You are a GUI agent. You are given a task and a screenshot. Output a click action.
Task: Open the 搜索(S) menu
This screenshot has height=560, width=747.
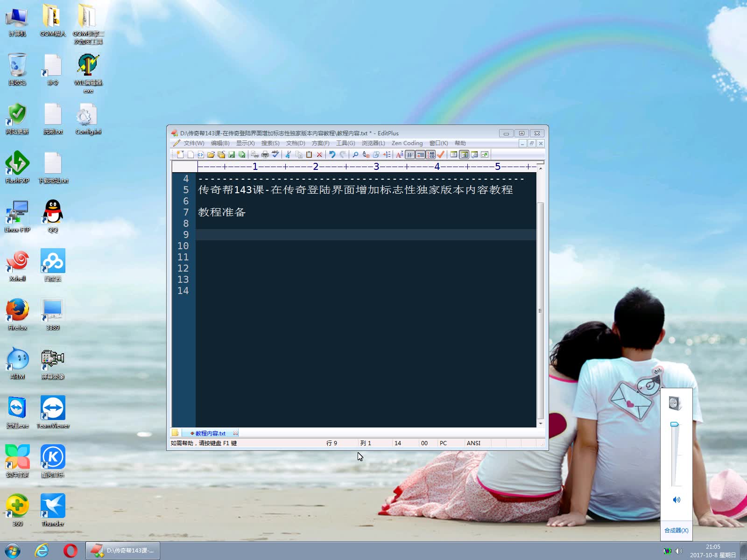click(x=270, y=143)
